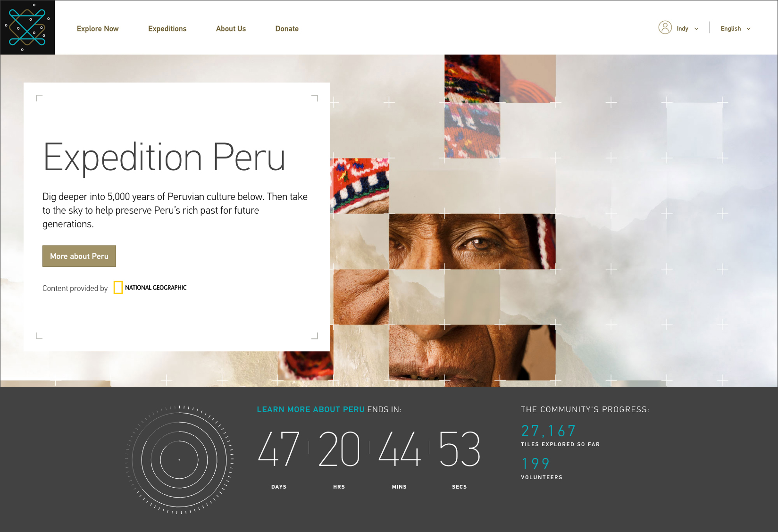Image resolution: width=778 pixels, height=532 pixels.
Task: Select the eye tile of the mosaic
Action: (x=472, y=241)
